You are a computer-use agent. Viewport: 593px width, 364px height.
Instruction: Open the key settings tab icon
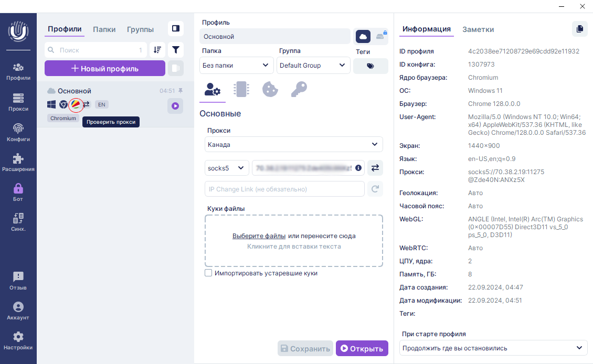coord(299,89)
